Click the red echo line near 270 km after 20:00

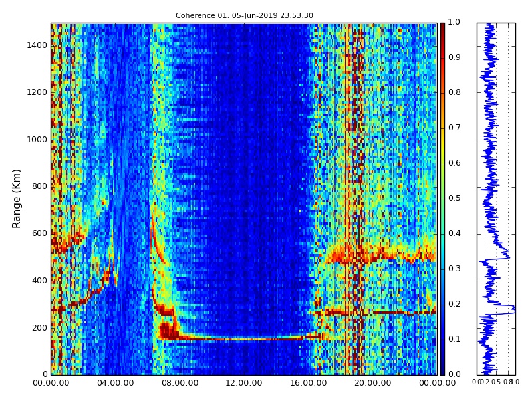coord(404,312)
